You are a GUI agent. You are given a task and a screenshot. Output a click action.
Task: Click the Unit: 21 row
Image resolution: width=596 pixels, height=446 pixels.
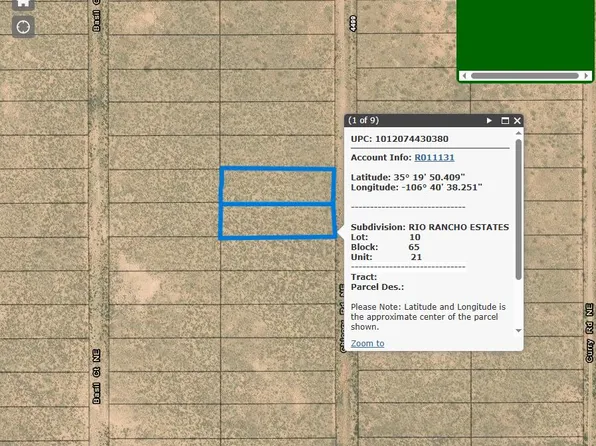386,257
